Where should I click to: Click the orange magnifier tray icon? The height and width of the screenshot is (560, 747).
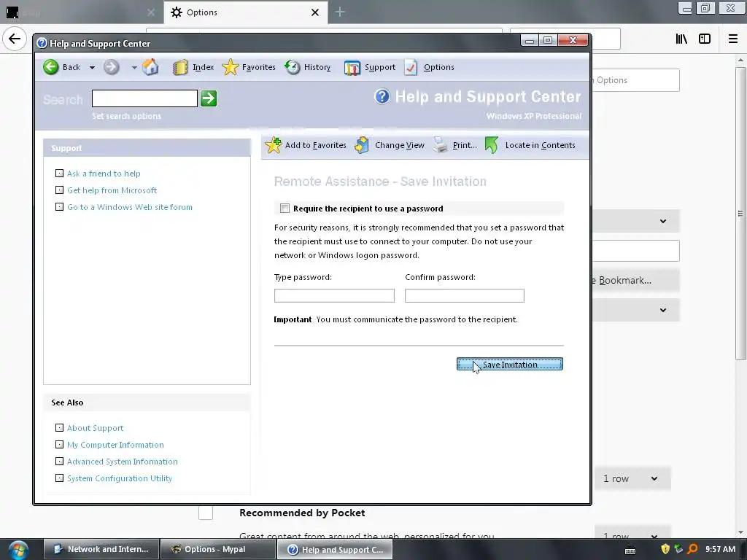click(x=692, y=550)
